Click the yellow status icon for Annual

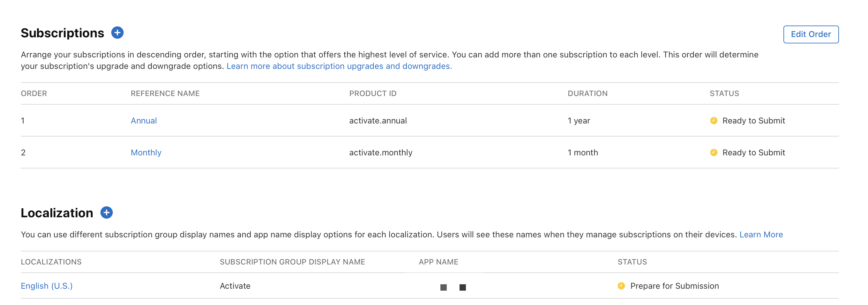[713, 121]
